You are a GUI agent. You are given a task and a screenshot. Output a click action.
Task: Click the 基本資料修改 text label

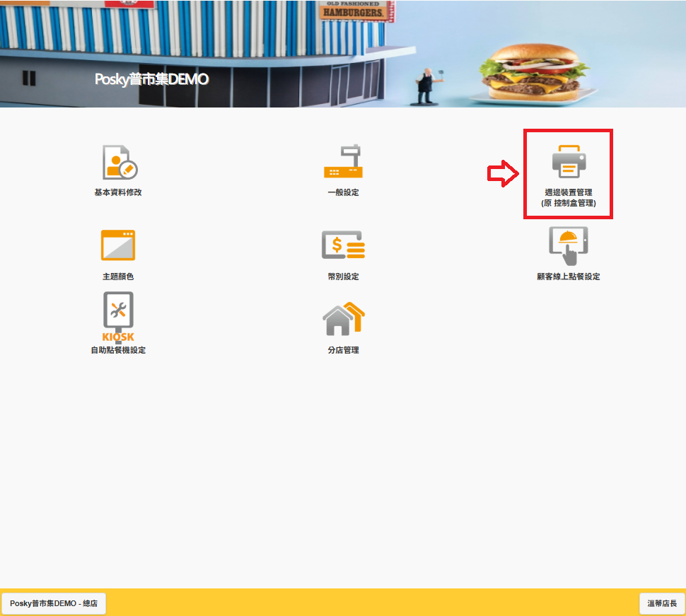[x=118, y=192]
